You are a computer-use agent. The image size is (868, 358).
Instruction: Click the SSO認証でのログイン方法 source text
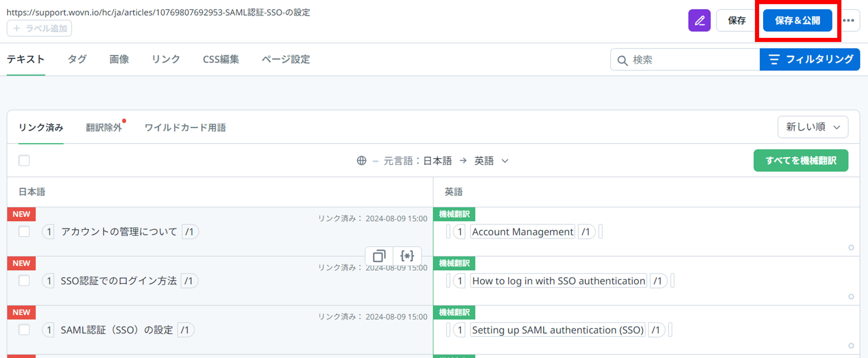(x=119, y=281)
